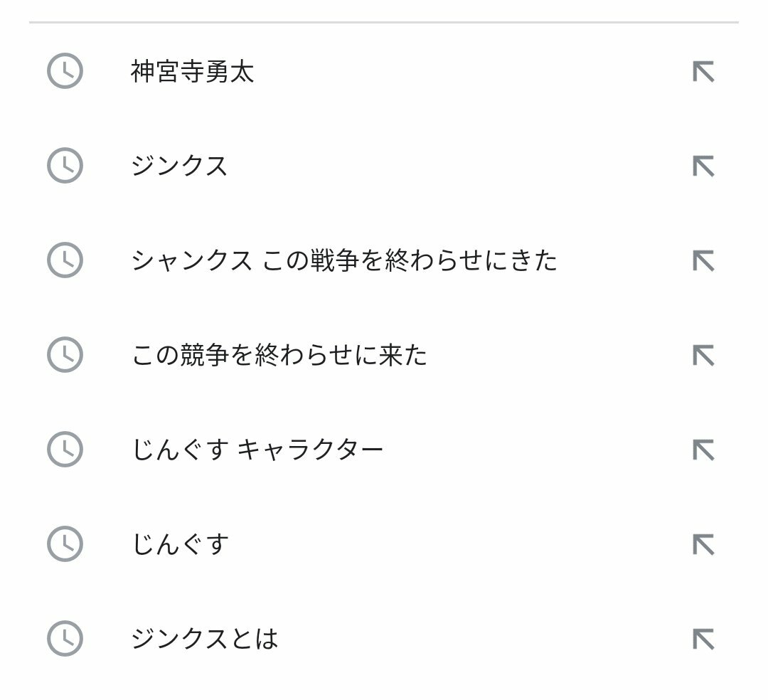Tap the clock icon next to ジンクス
The width and height of the screenshot is (768, 700).
(65, 166)
